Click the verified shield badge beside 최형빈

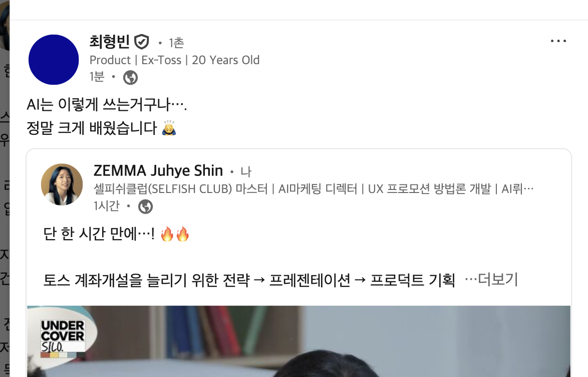pyautogui.click(x=142, y=42)
